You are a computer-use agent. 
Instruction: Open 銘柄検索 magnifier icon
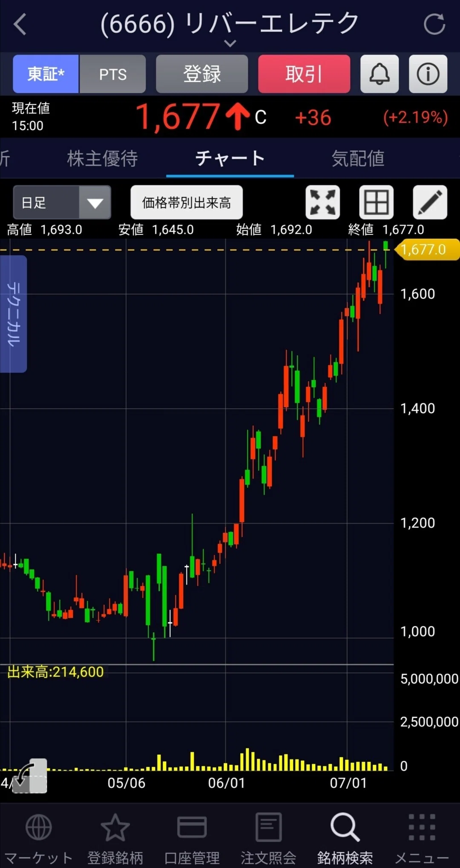pyautogui.click(x=345, y=828)
